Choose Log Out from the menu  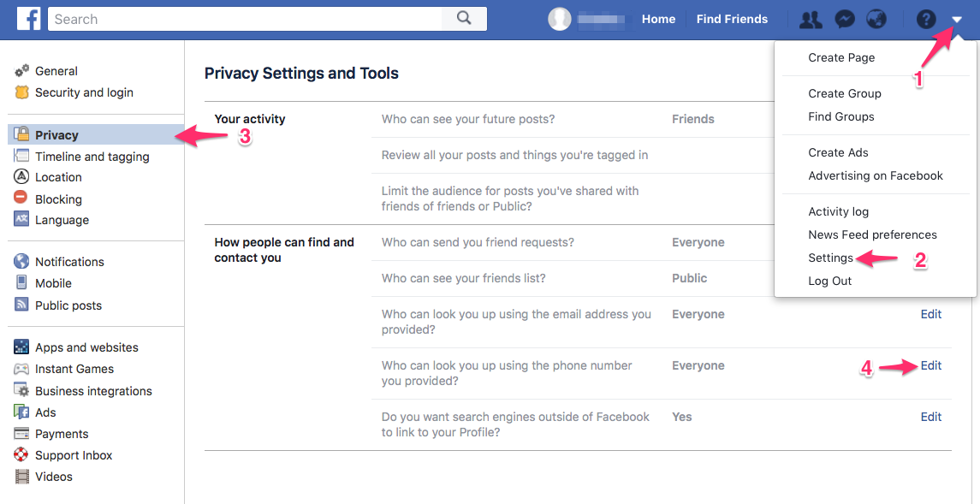click(829, 281)
